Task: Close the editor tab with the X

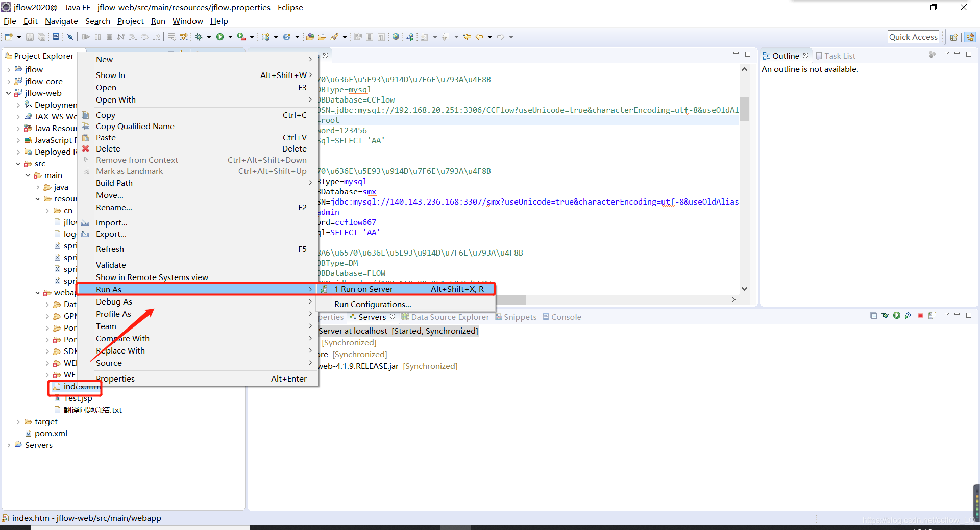Action: click(326, 55)
